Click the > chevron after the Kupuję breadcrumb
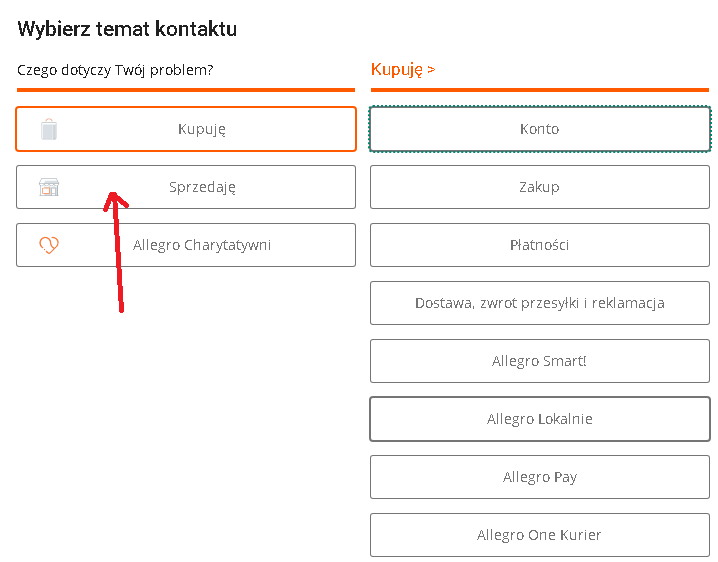 pyautogui.click(x=431, y=70)
